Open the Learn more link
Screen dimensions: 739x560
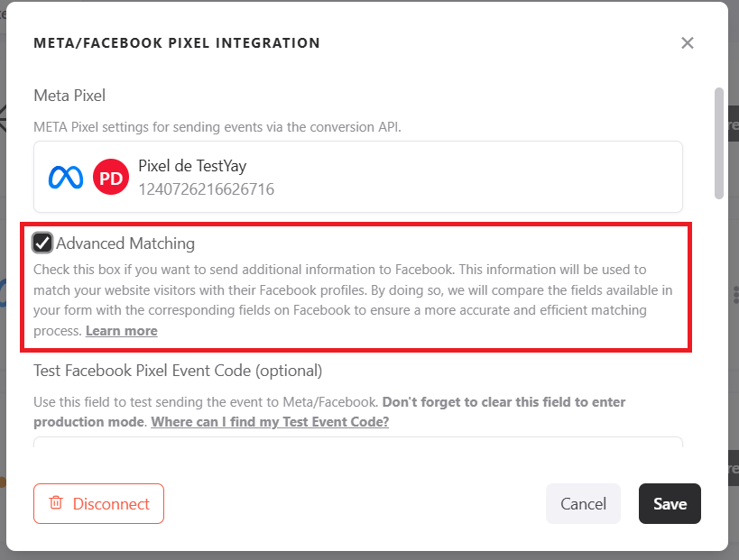[x=121, y=331]
